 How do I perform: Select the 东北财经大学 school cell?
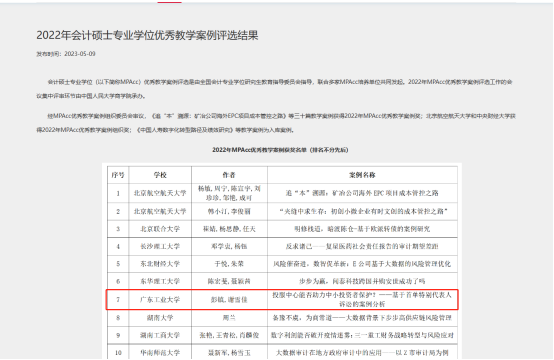160,264
